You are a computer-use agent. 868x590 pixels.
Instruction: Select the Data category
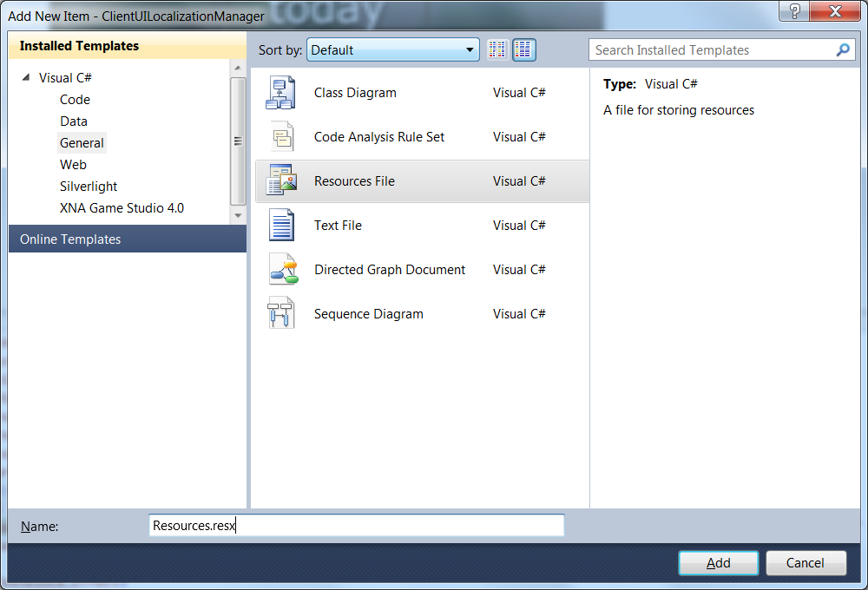tap(74, 121)
